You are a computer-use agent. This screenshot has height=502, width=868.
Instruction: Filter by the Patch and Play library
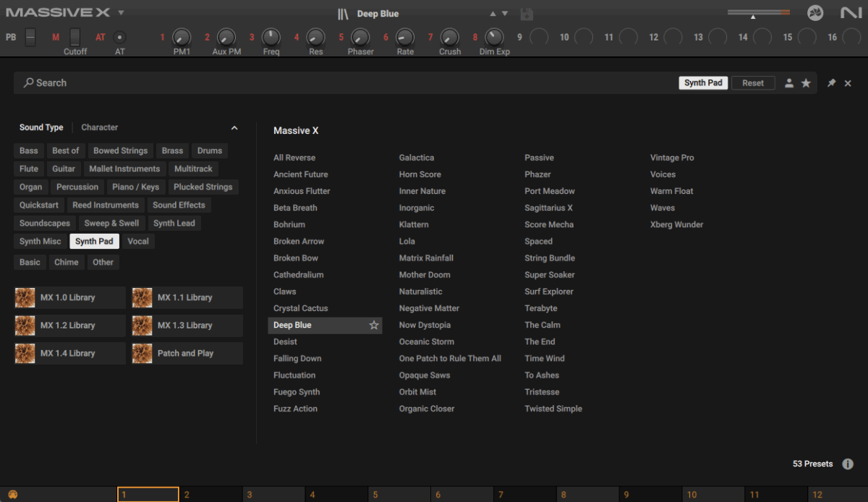pos(187,354)
